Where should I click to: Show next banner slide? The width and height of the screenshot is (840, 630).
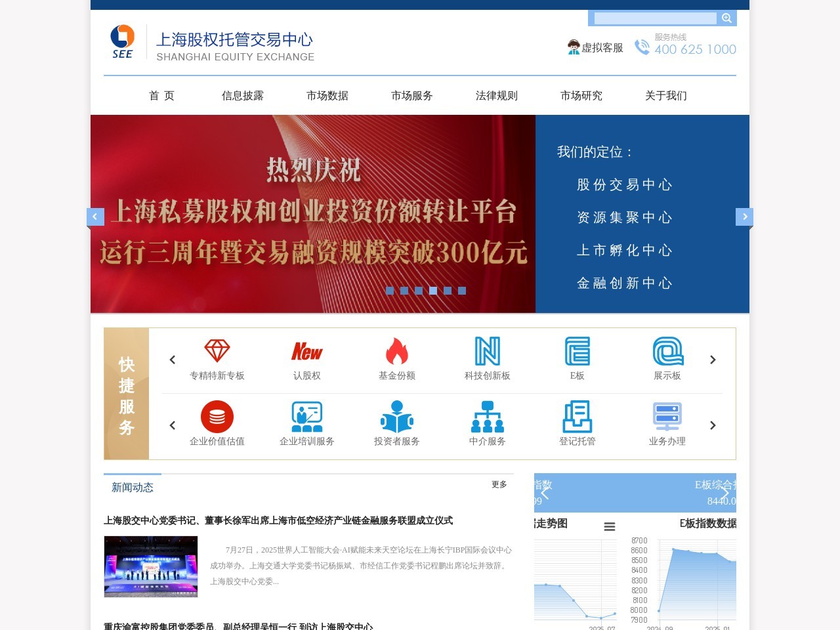click(x=745, y=217)
